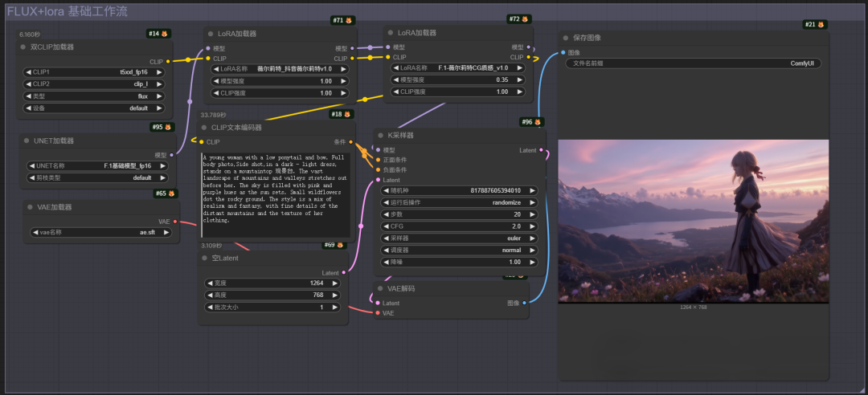The image size is (868, 395).
Task: Click right arrow of UNET名称 widget
Action: (163, 166)
